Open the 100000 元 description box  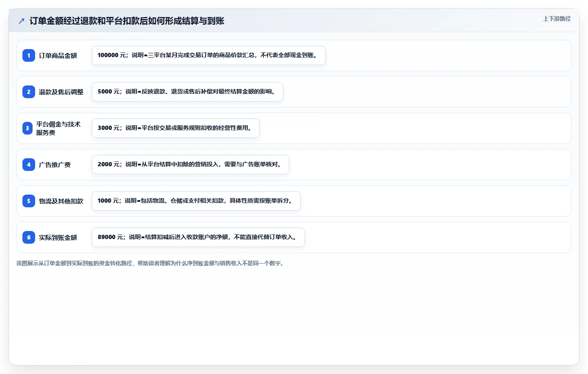209,55
